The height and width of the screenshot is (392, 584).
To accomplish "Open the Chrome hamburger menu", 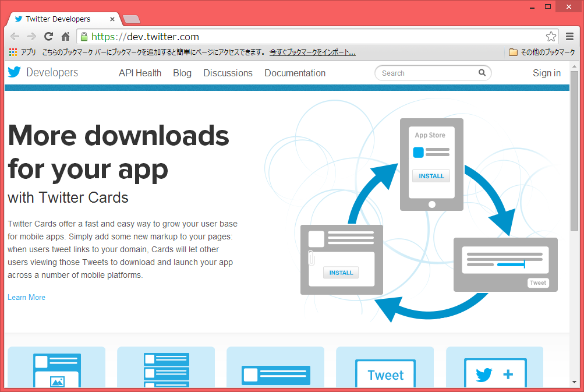I will pos(569,37).
